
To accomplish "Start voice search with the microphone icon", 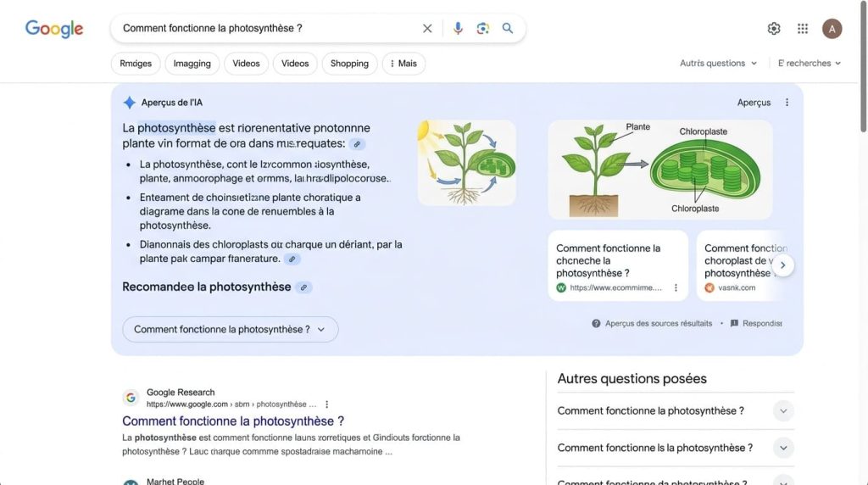I will (458, 28).
